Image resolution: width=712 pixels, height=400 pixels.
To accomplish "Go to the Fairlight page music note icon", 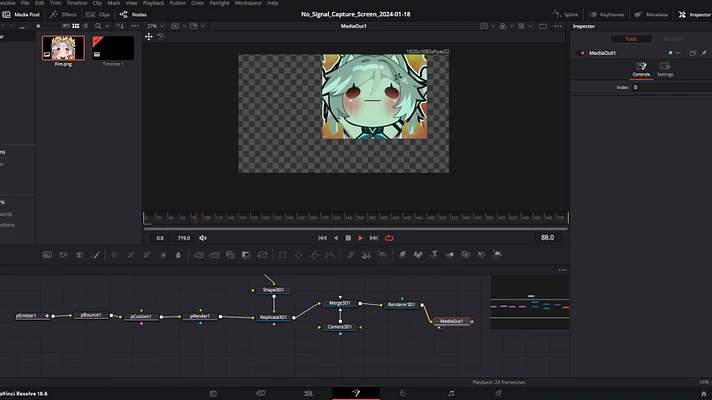I will 451,393.
